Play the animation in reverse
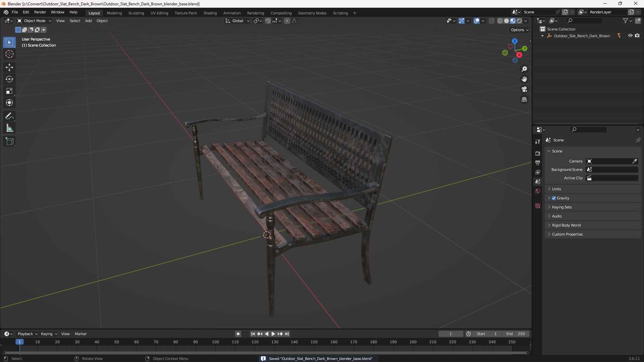This screenshot has height=362, width=644. pos(267,334)
